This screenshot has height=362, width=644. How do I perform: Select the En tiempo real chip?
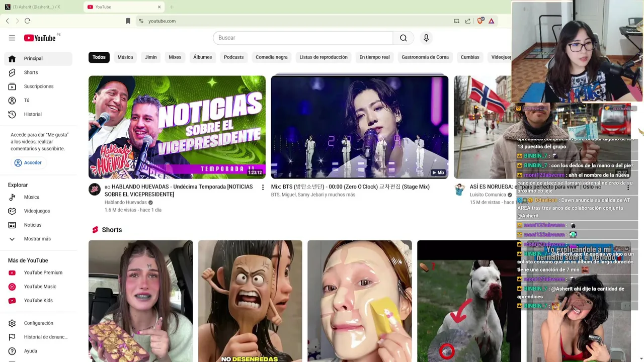click(374, 57)
